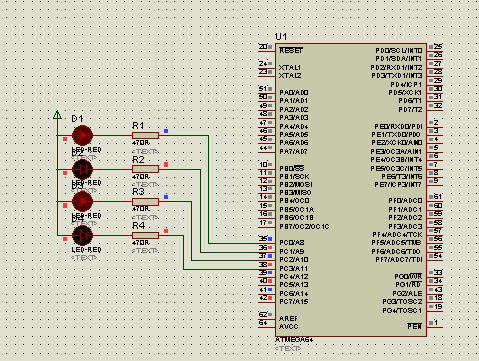Click the PC0/A8 pin label
Image resolution: width=479 pixels, height=361 pixels.
[x=292, y=243]
